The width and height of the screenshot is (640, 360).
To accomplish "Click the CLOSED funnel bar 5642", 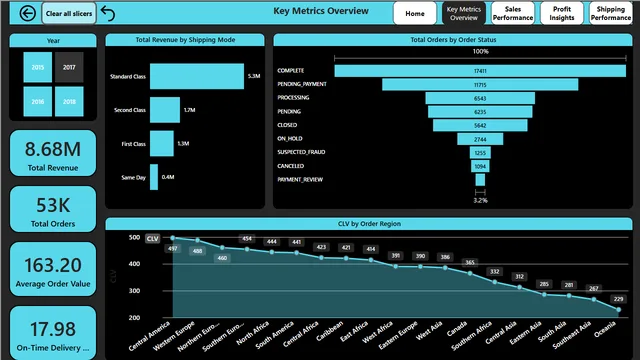I will click(480, 125).
